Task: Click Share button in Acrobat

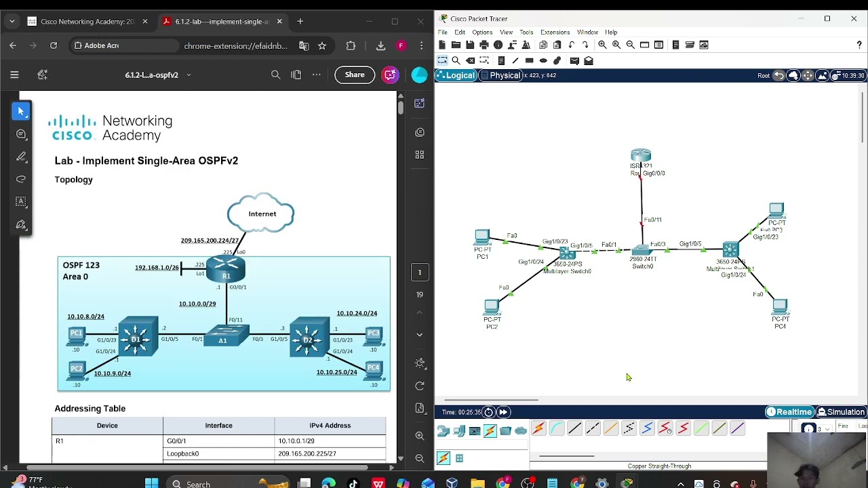Action: click(x=355, y=75)
